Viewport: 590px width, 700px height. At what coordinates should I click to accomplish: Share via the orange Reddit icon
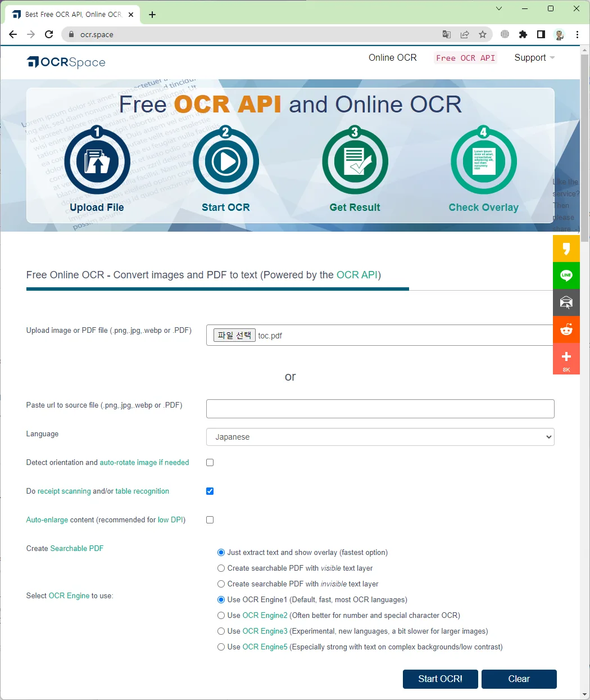pyautogui.click(x=566, y=329)
